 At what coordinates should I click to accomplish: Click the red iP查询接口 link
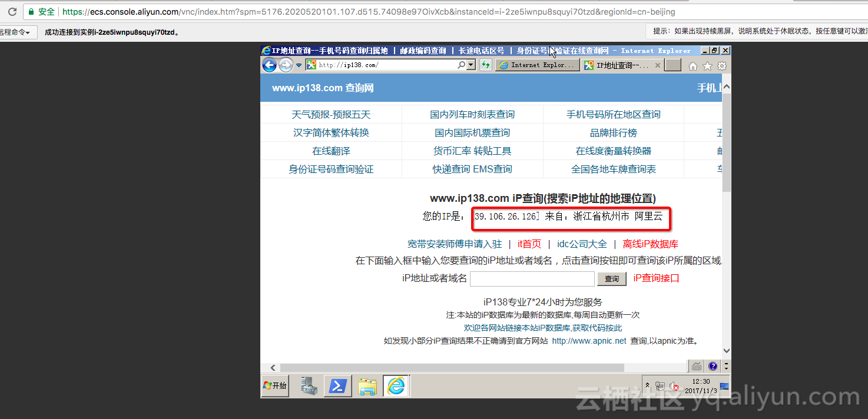point(657,278)
